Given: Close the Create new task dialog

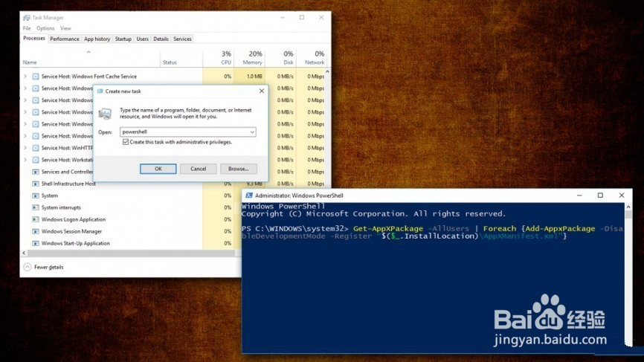Looking at the screenshot, I should tap(262, 91).
